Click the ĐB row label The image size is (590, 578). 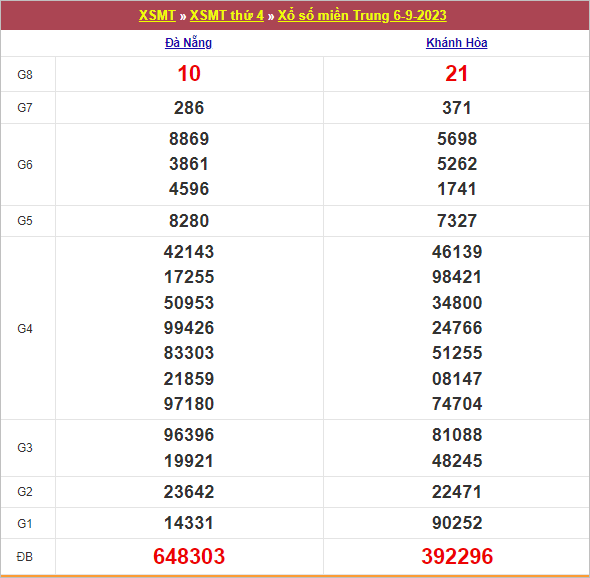point(25,557)
